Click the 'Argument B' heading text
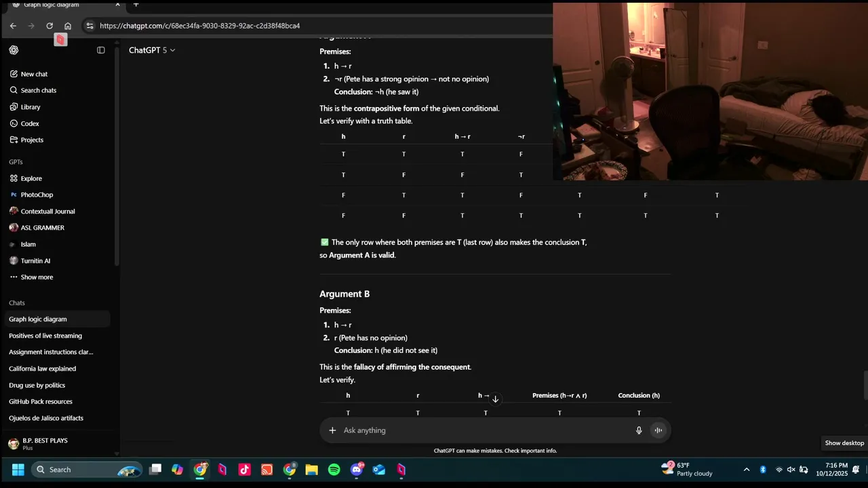 (x=344, y=294)
